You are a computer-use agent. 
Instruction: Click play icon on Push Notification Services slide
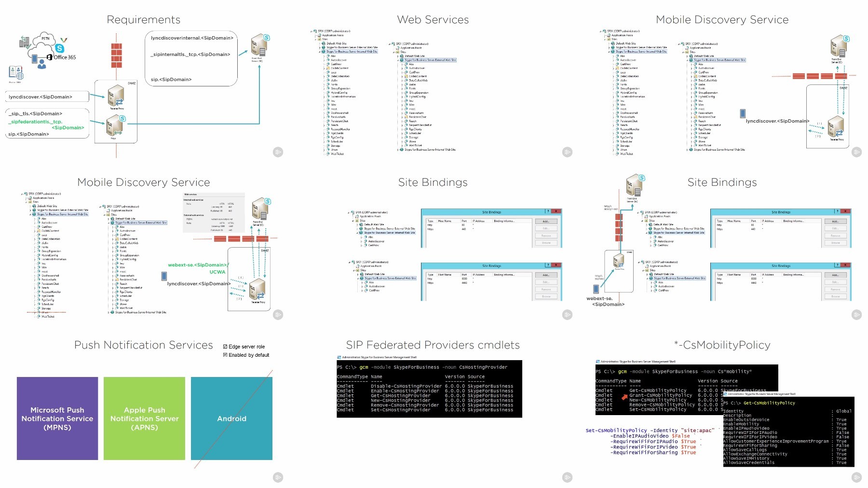click(x=278, y=477)
